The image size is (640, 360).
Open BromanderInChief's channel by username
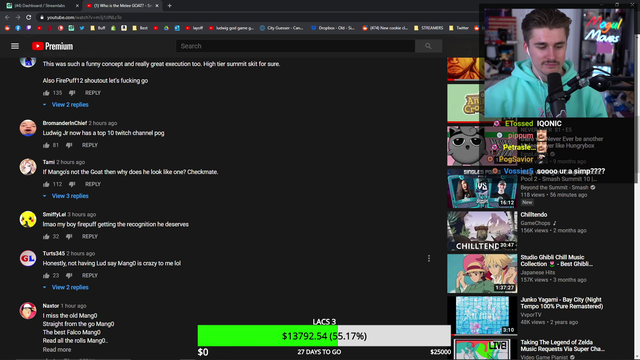(64, 123)
